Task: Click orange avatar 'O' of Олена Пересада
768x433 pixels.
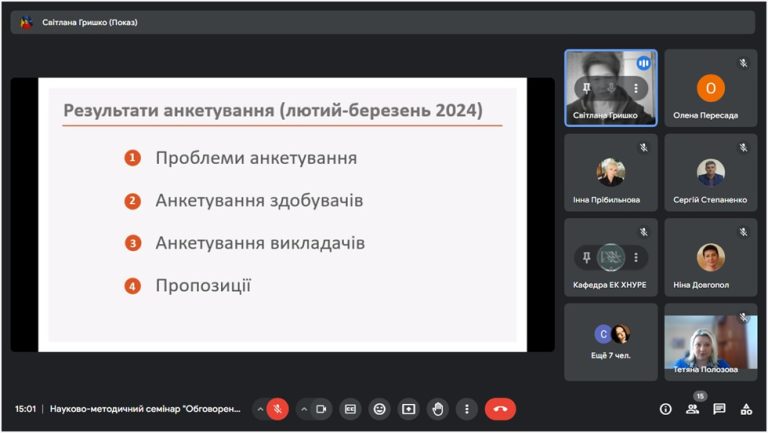Action: (711, 88)
